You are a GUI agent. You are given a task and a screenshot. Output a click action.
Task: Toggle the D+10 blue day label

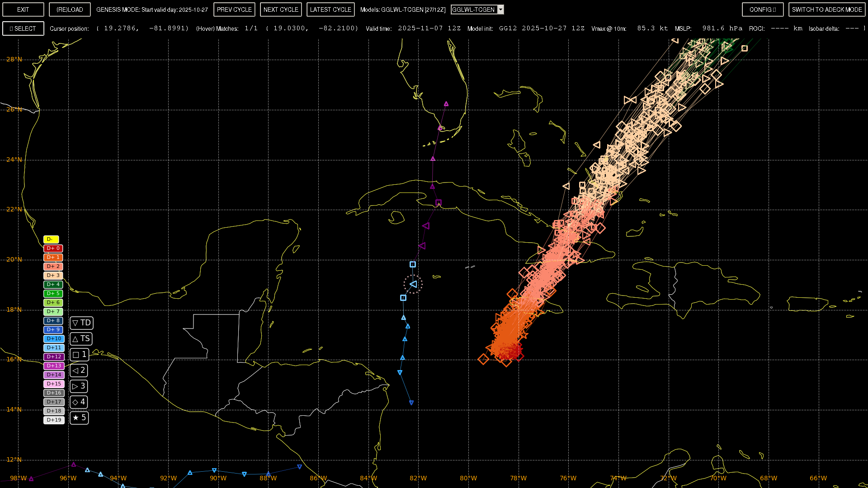coord(54,339)
